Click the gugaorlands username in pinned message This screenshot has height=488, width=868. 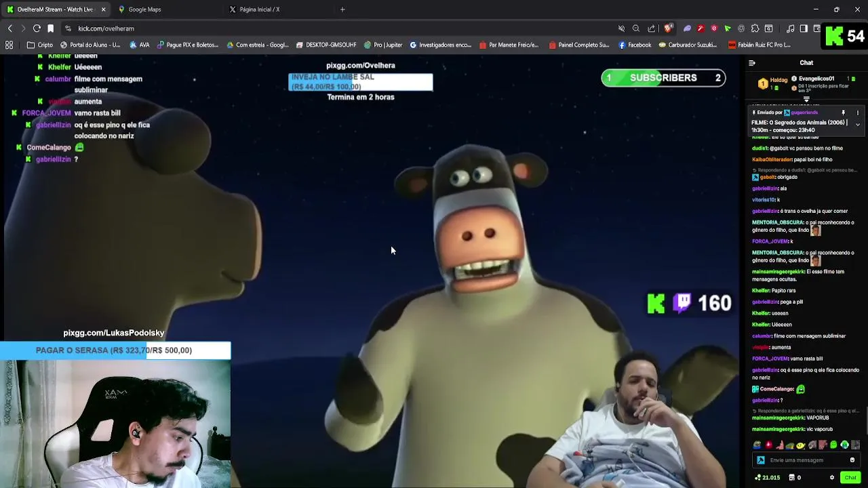click(x=804, y=113)
